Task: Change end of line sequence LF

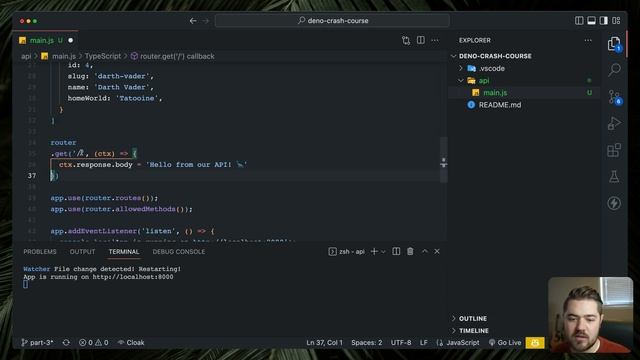Action: tap(424, 342)
